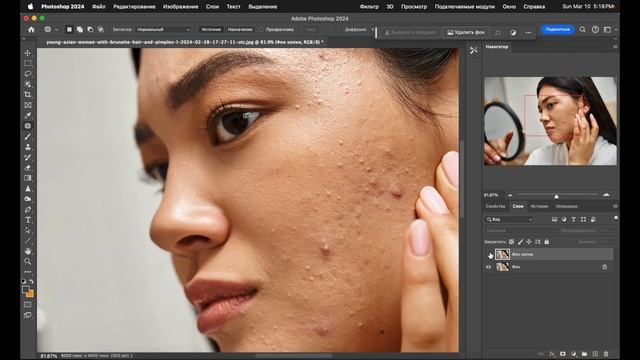The height and width of the screenshot is (360, 640).
Task: Select the Clone Stamp tool
Action: pos(28,147)
